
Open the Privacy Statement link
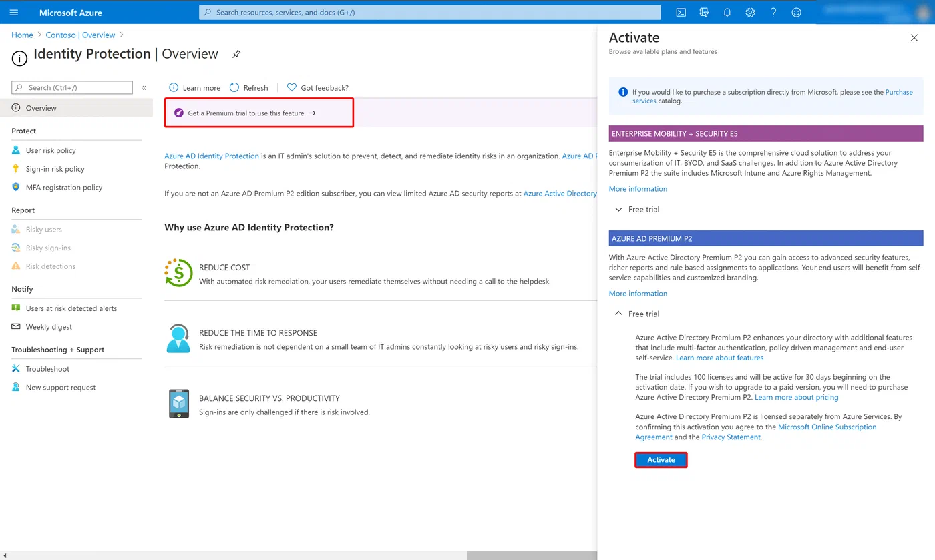click(731, 437)
